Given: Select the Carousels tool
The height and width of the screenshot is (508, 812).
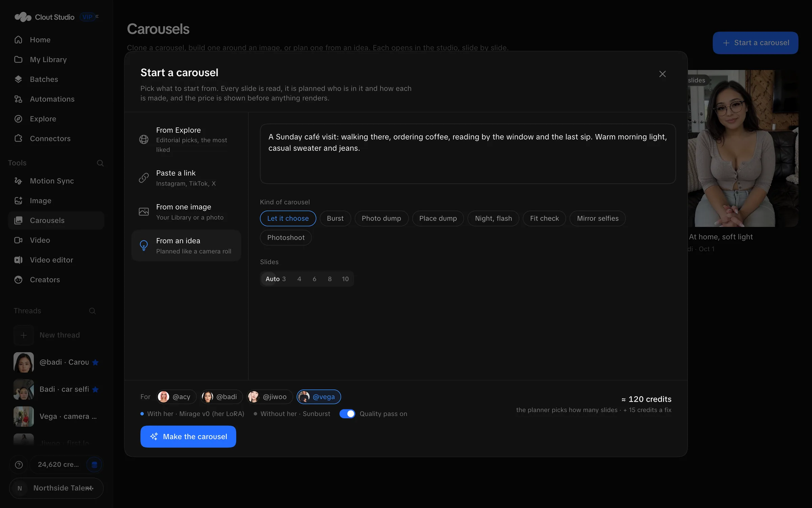Looking at the screenshot, I should coord(56,220).
